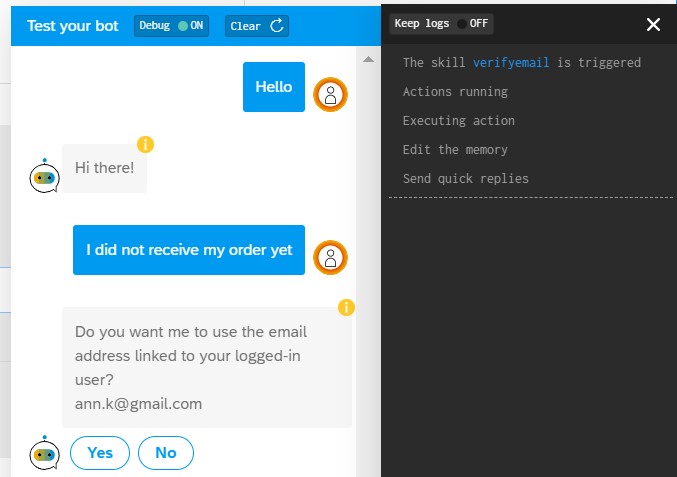Click the bot avatar beside the Yes button

coord(44,453)
